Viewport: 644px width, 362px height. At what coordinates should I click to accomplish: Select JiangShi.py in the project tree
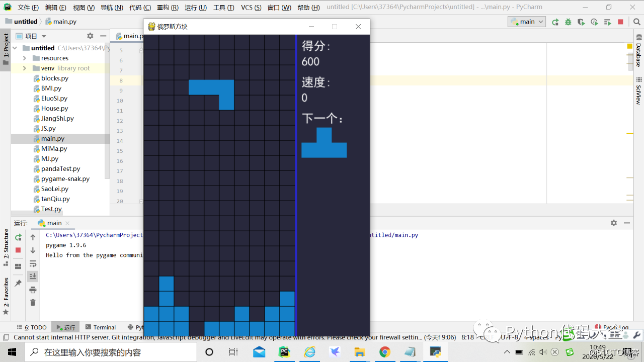(57, 119)
